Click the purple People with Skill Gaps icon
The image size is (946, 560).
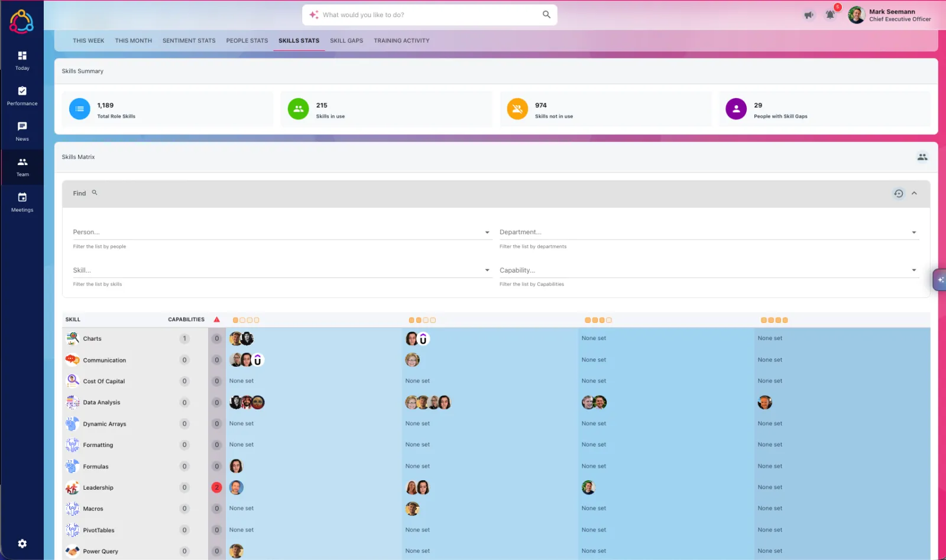click(736, 109)
